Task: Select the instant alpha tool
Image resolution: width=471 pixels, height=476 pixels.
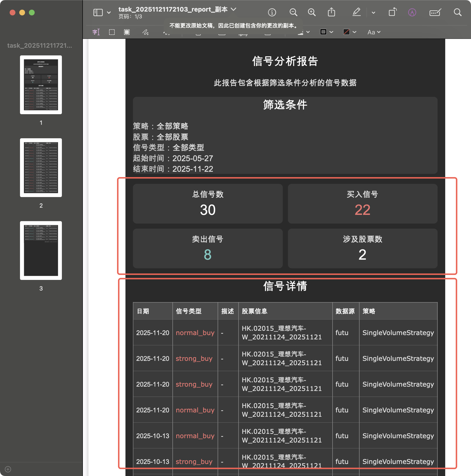Action: [127, 32]
